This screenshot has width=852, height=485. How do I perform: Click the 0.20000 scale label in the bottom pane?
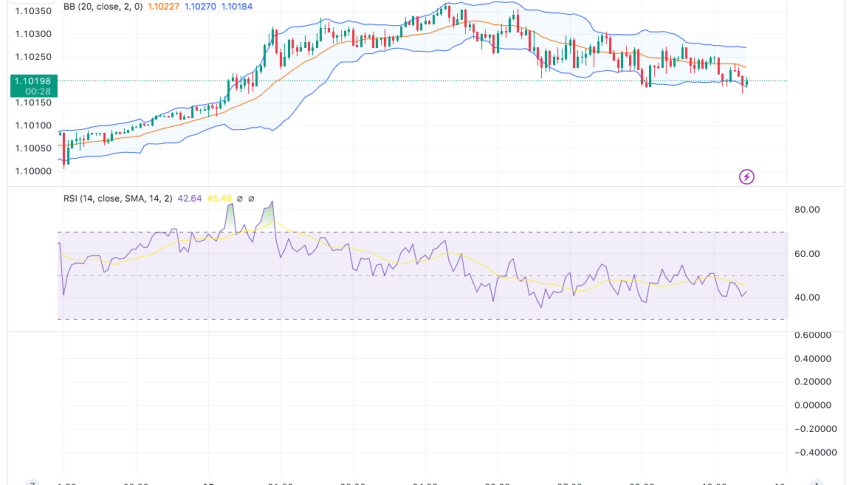click(x=813, y=382)
